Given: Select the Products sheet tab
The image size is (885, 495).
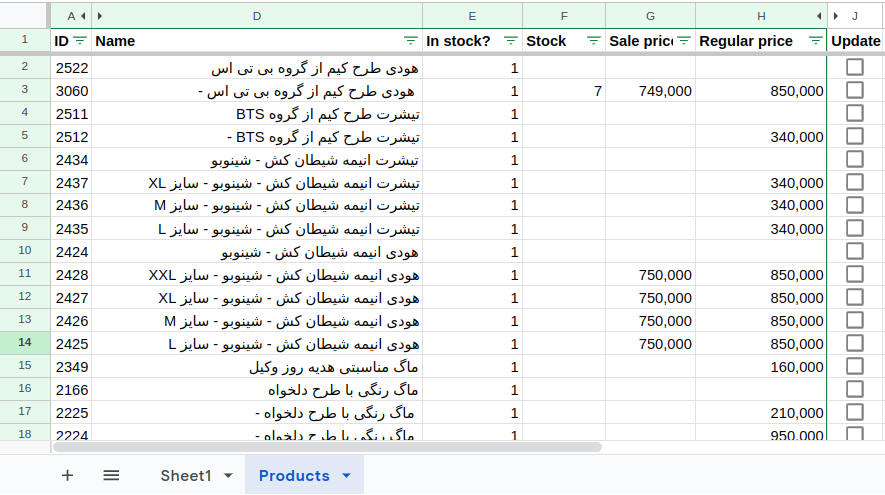Looking at the screenshot, I should tap(294, 476).
